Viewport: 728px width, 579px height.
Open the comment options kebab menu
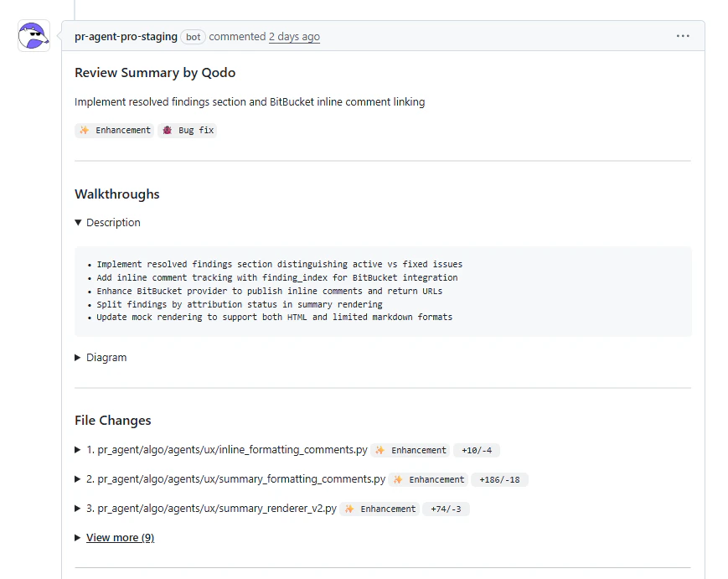683,36
